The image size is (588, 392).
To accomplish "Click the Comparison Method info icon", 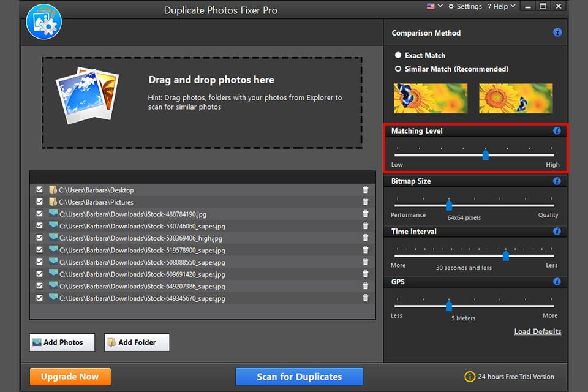I will click(x=557, y=32).
